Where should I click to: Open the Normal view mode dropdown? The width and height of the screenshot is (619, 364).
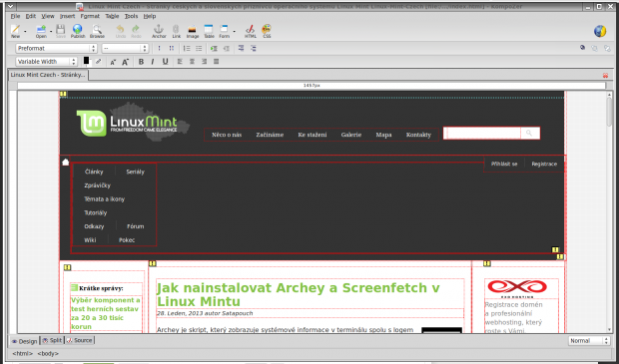589,341
